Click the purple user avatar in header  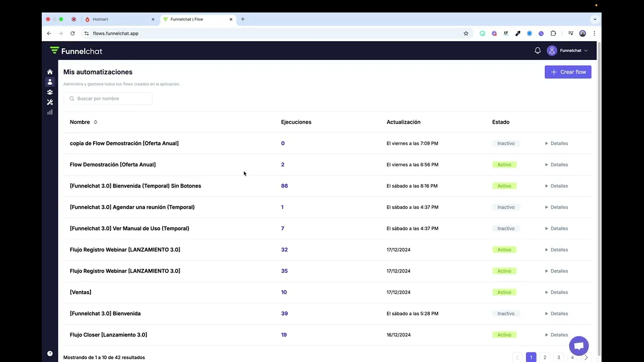(x=552, y=50)
